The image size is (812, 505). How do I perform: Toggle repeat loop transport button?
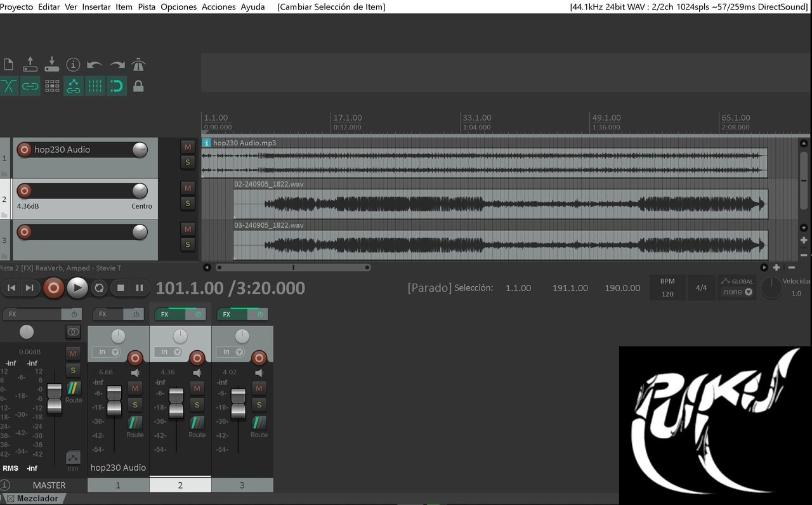point(99,288)
